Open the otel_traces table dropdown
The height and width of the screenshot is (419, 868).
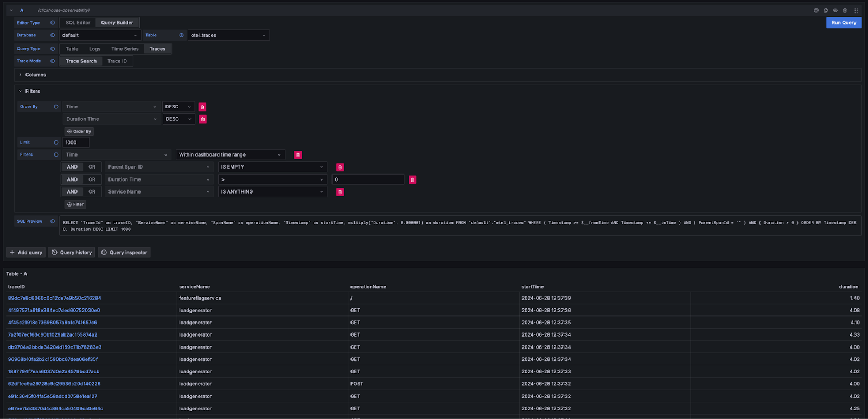point(228,35)
